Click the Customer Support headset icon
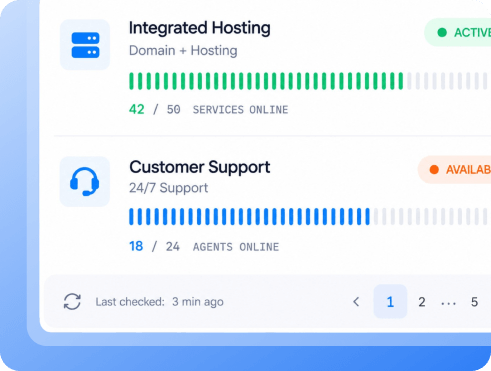The height and width of the screenshot is (371, 491). pos(85,181)
